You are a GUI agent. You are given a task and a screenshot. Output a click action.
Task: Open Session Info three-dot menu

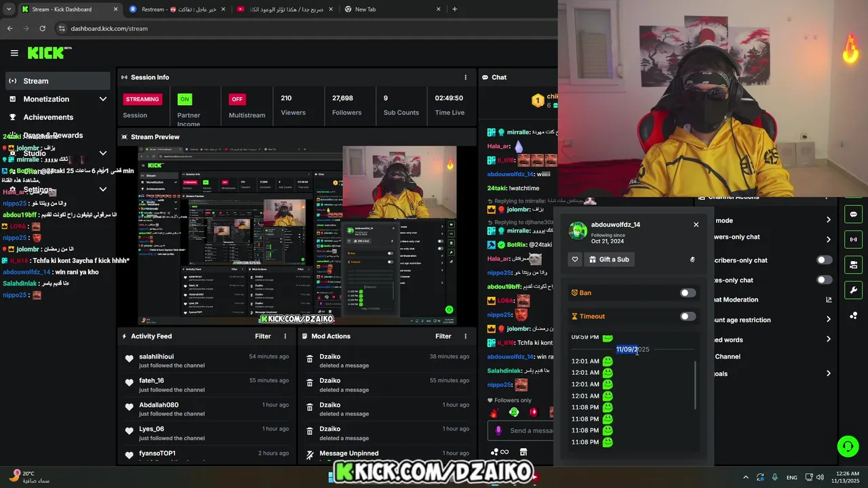[465, 77]
